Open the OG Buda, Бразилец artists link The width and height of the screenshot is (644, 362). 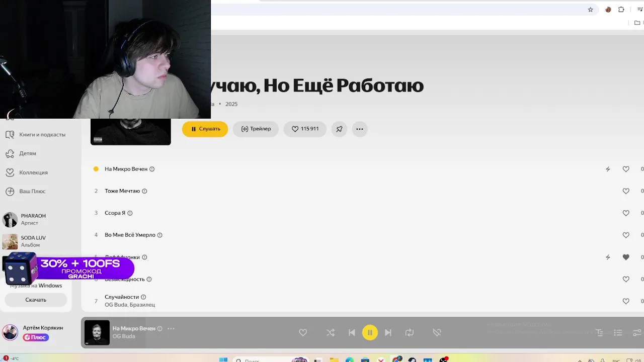(x=130, y=305)
